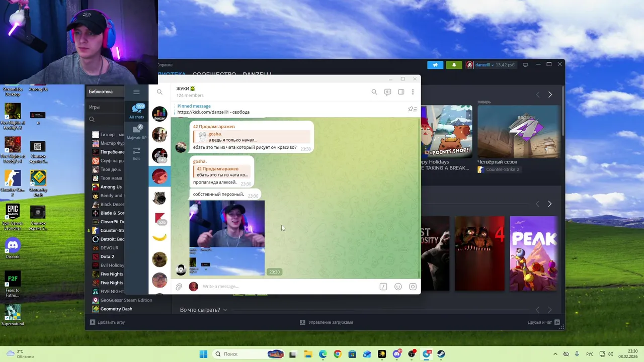Click Добавить игру in Steam
This screenshot has width=644, height=362.
coord(107,322)
